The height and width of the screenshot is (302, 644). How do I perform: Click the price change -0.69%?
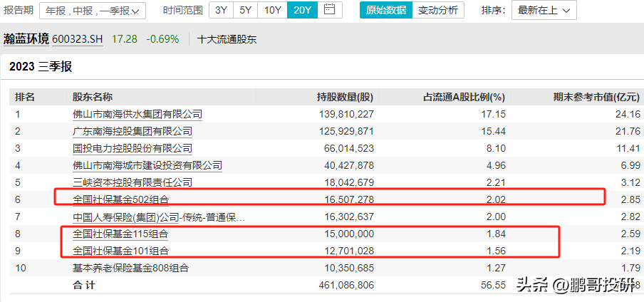coord(162,39)
